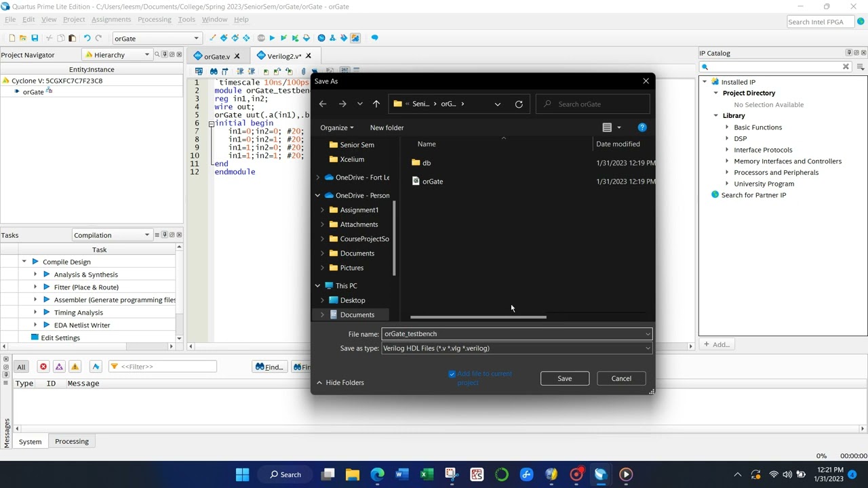Viewport: 868px width, 488px height.
Task: Open the File menu
Action: pos(10,20)
